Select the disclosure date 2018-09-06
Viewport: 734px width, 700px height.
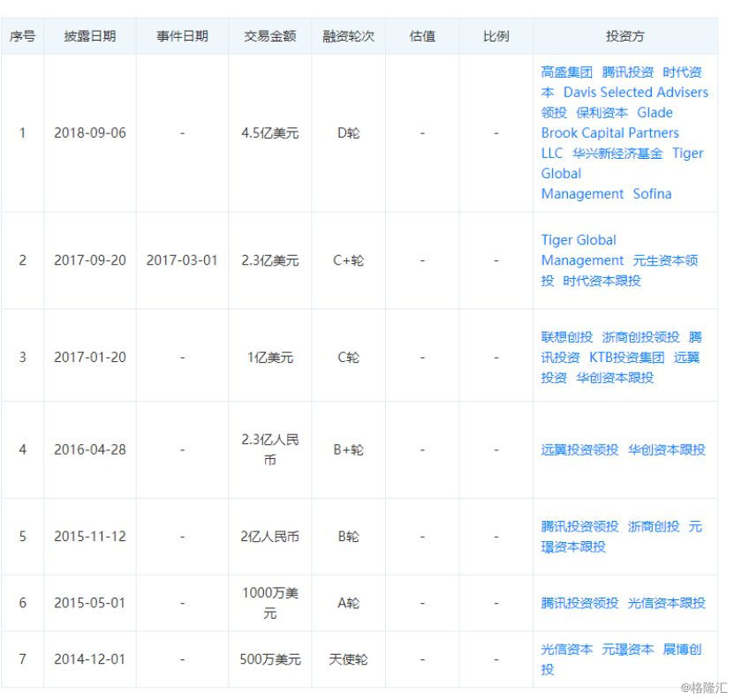90,133
